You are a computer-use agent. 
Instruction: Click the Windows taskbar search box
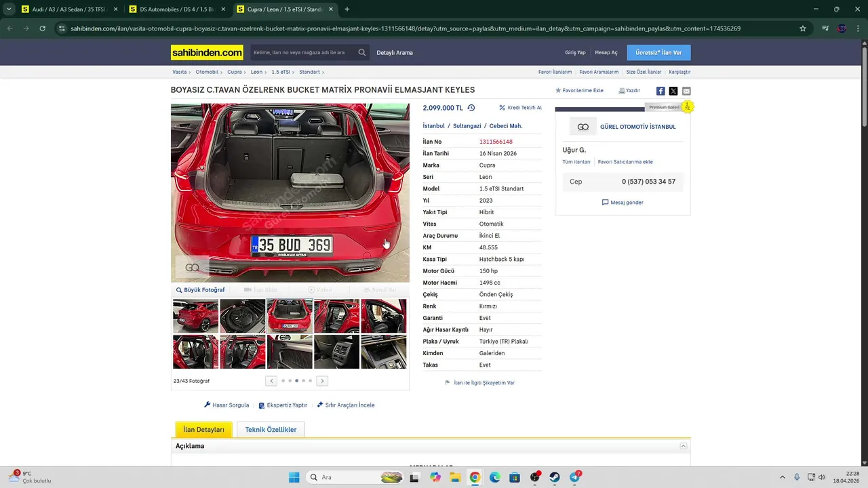tap(355, 477)
